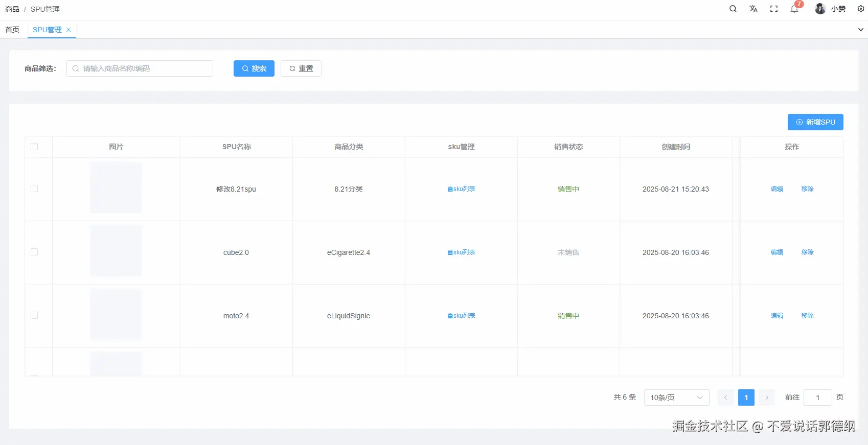Toggle the select-all header checkbox
868x445 pixels.
[x=34, y=147]
